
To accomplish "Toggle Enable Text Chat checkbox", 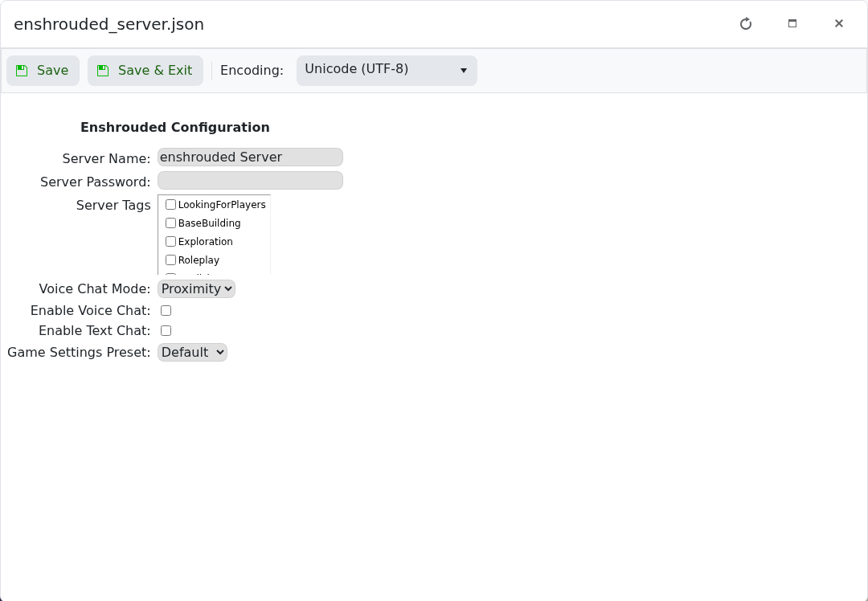I will [x=166, y=331].
